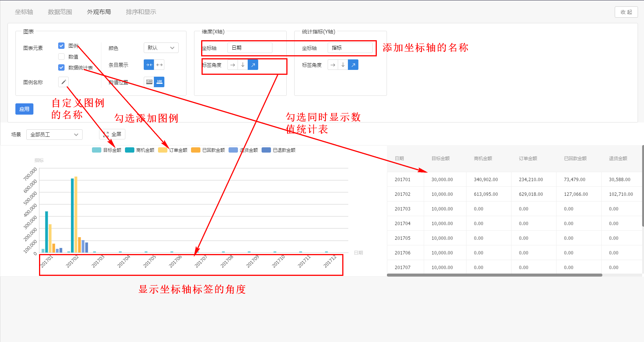Uncheck the 数据统计表 checkbox

(x=62, y=68)
